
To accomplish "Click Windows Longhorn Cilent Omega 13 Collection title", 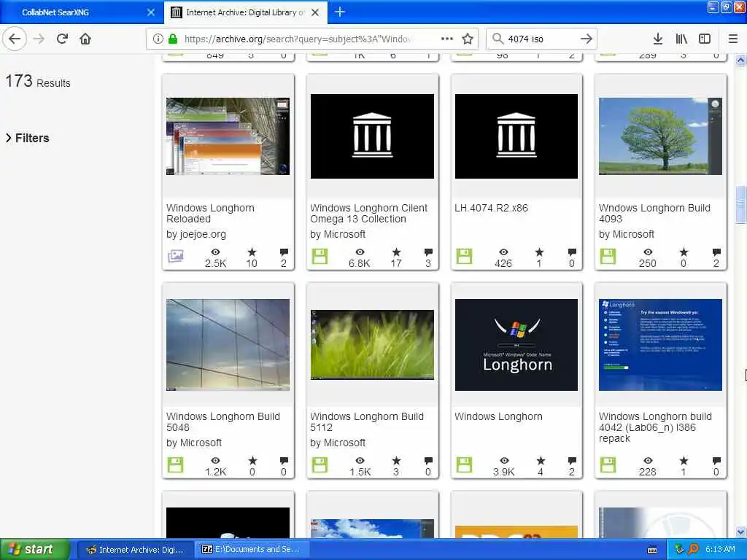I will (x=368, y=214).
